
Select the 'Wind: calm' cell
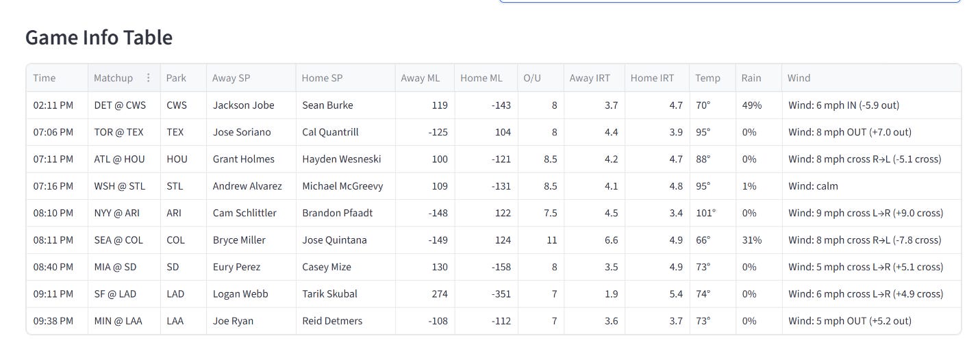pyautogui.click(x=871, y=186)
